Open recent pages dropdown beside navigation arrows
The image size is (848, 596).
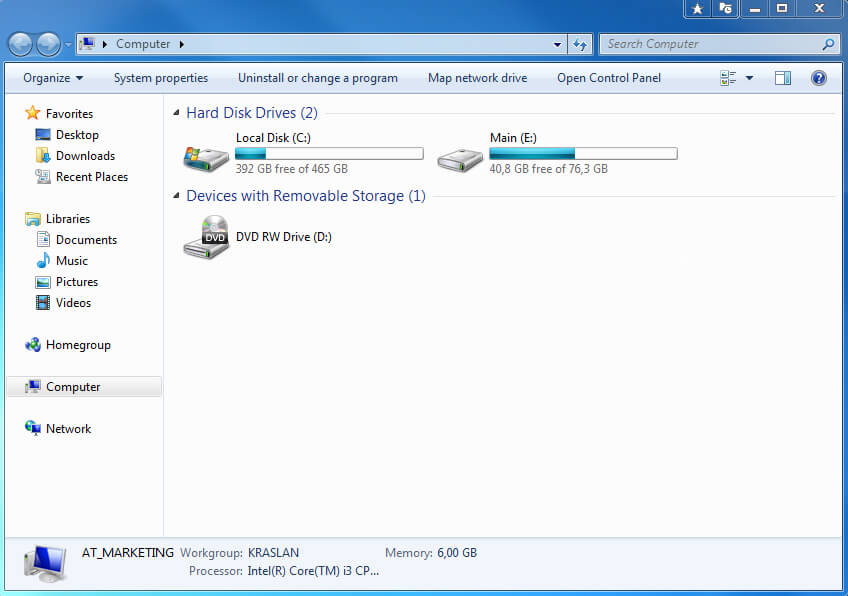(68, 44)
